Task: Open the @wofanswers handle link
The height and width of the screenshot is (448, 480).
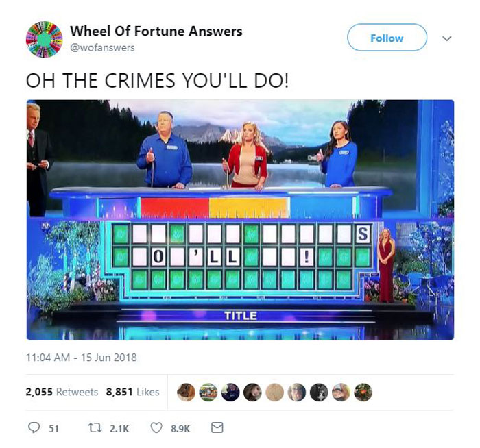Action: point(102,48)
